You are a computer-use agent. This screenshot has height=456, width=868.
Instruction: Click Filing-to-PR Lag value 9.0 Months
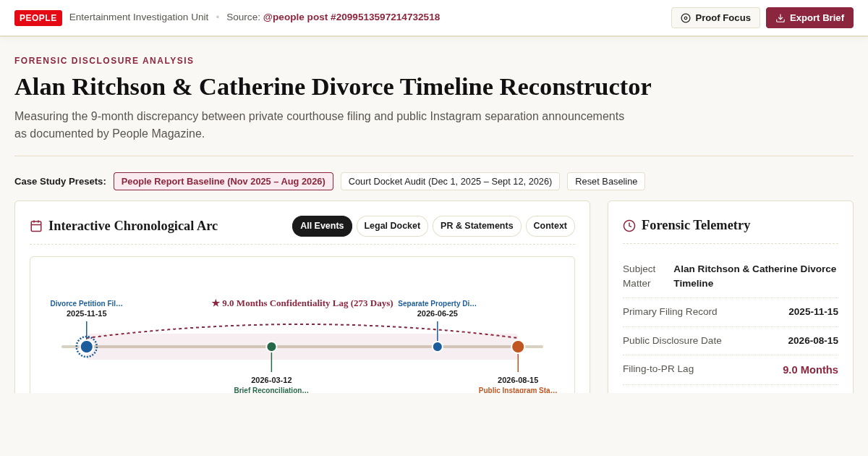810,370
